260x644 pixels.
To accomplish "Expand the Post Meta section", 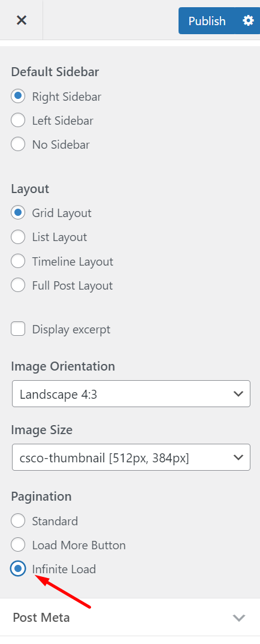I will [130, 617].
